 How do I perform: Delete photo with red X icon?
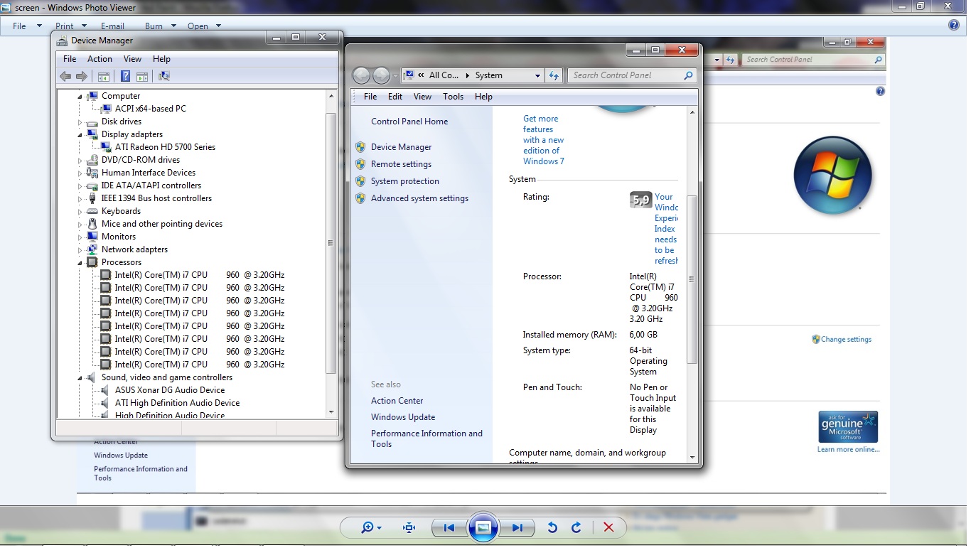point(608,527)
